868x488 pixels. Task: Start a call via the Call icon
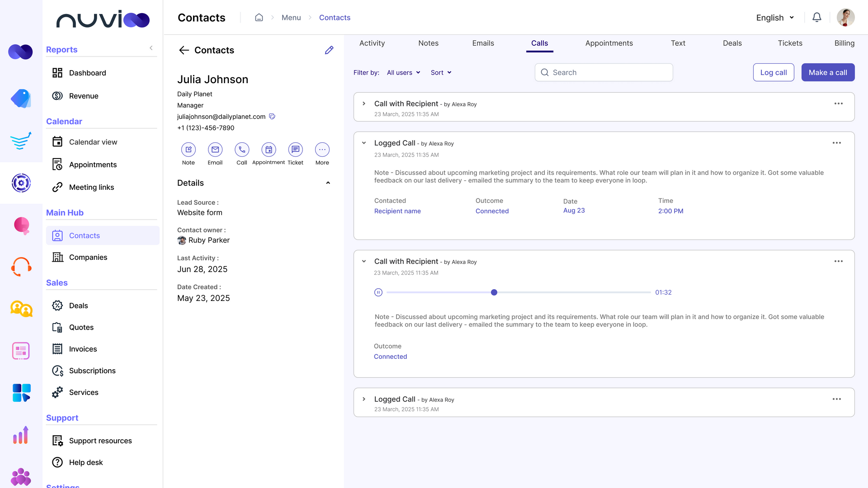tap(242, 150)
